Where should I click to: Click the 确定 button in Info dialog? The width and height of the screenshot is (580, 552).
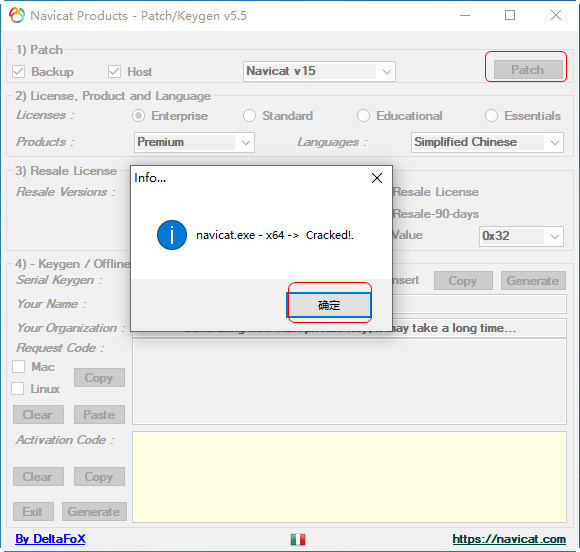point(329,305)
